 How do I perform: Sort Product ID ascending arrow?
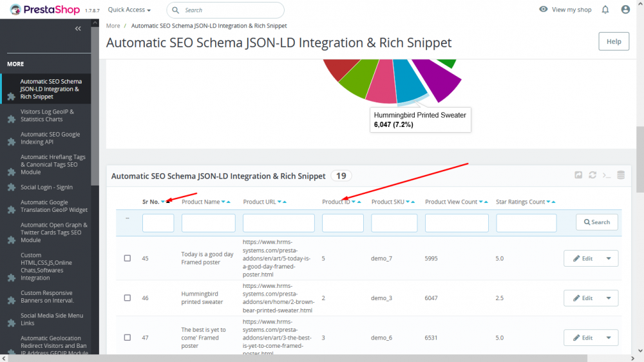click(359, 202)
